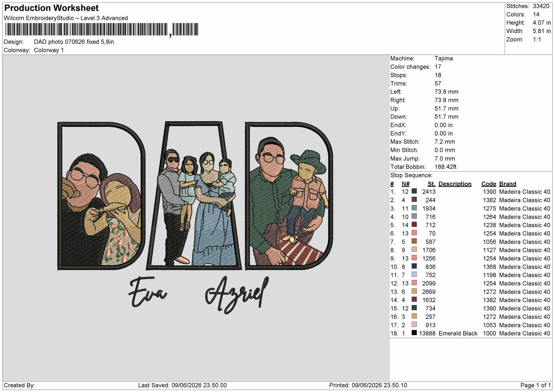The height and width of the screenshot is (392, 555).
Task: Click the last letter D photo panel
Action: coord(289,196)
